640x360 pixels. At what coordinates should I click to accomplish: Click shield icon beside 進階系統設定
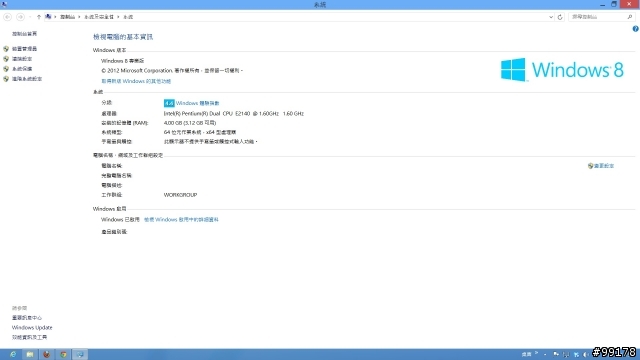point(6,79)
